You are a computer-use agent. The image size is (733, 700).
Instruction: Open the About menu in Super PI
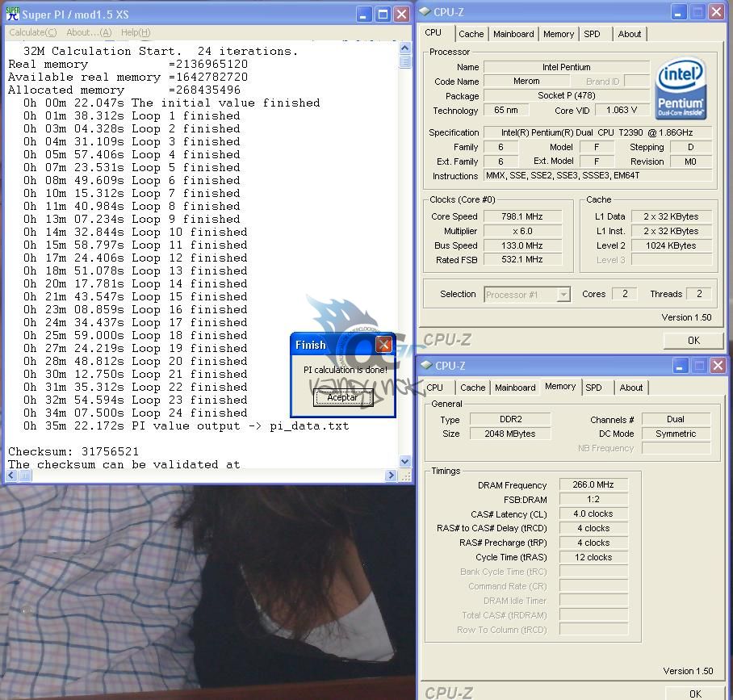click(89, 32)
